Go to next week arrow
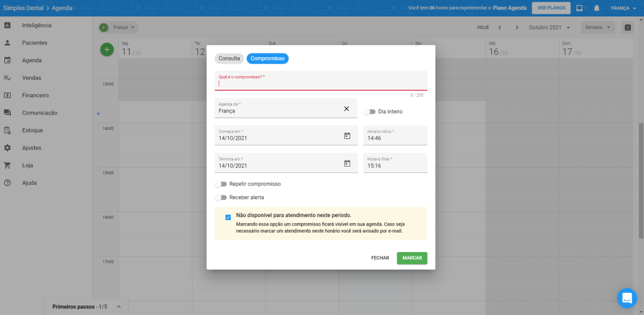 [517, 28]
